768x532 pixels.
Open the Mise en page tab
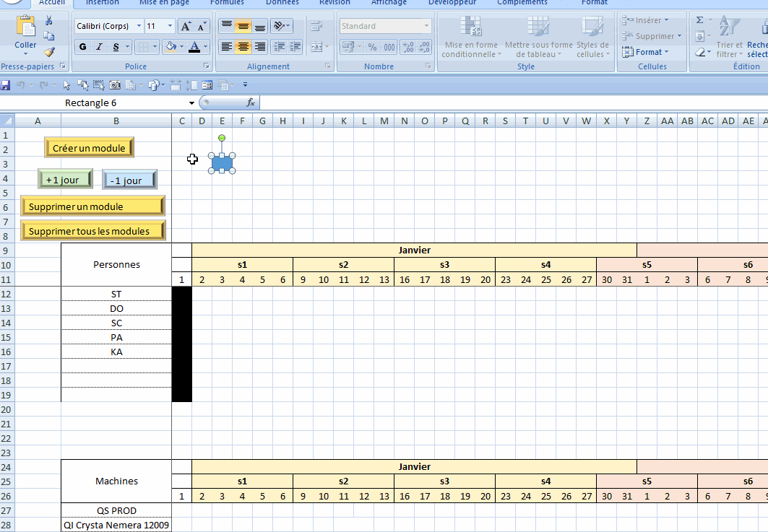(164, 3)
